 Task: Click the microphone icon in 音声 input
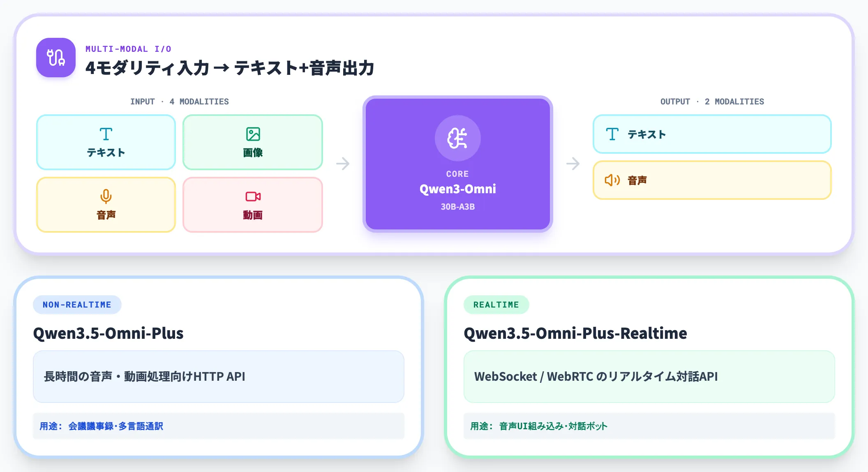106,197
